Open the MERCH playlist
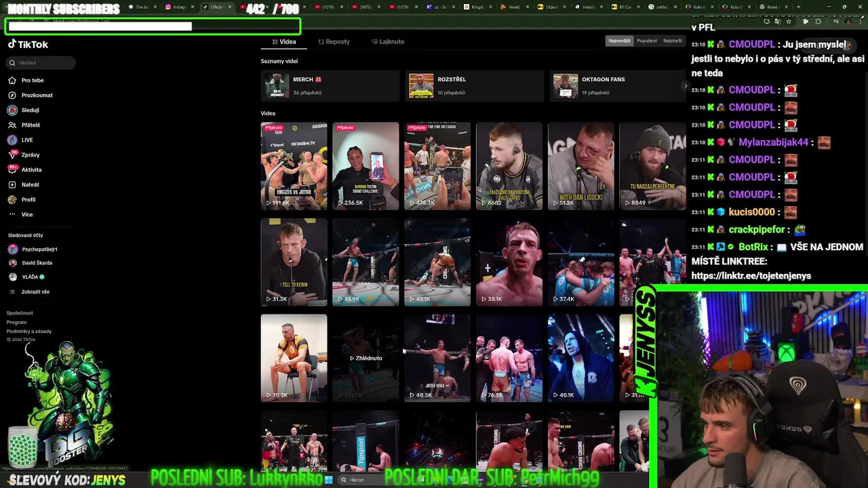The height and width of the screenshot is (488, 868). click(330, 85)
